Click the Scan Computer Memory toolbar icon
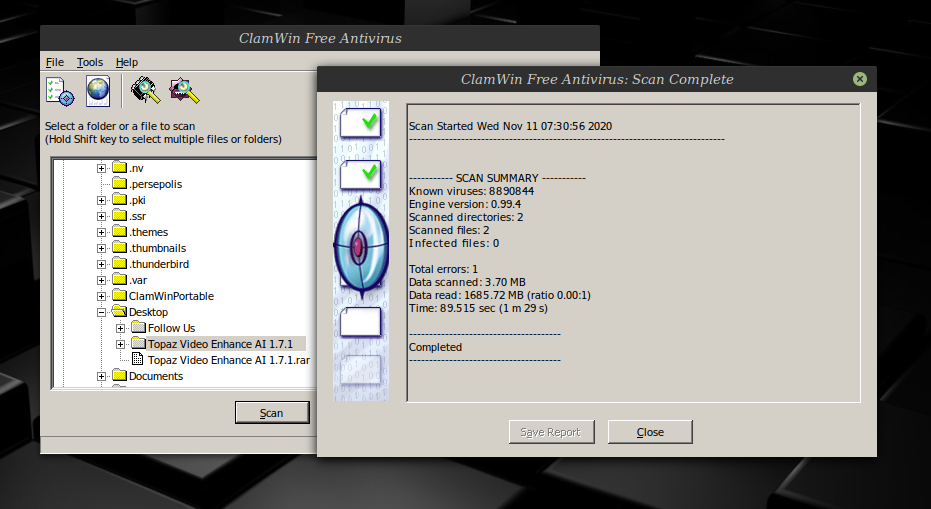 click(145, 90)
